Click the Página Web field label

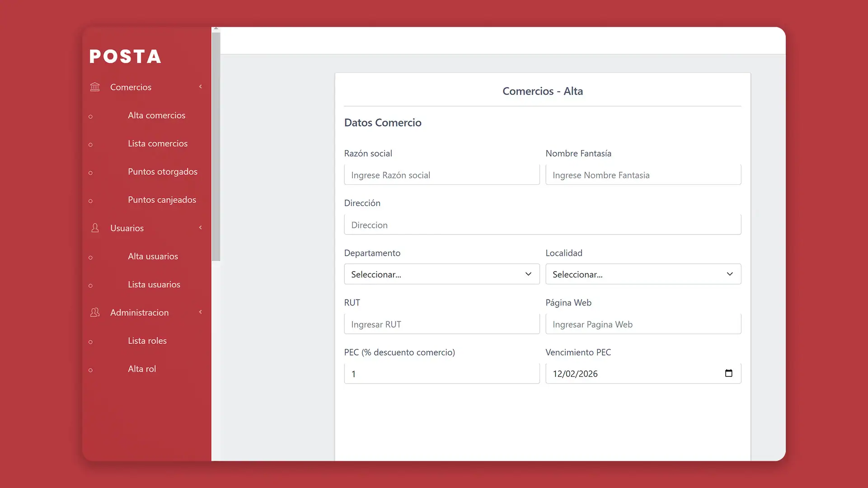(x=568, y=303)
